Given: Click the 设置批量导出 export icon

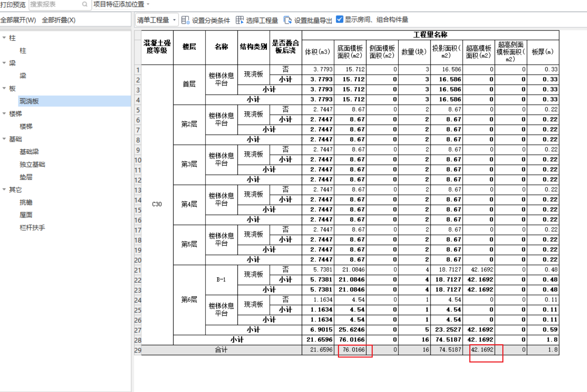Looking at the screenshot, I should [x=288, y=20].
